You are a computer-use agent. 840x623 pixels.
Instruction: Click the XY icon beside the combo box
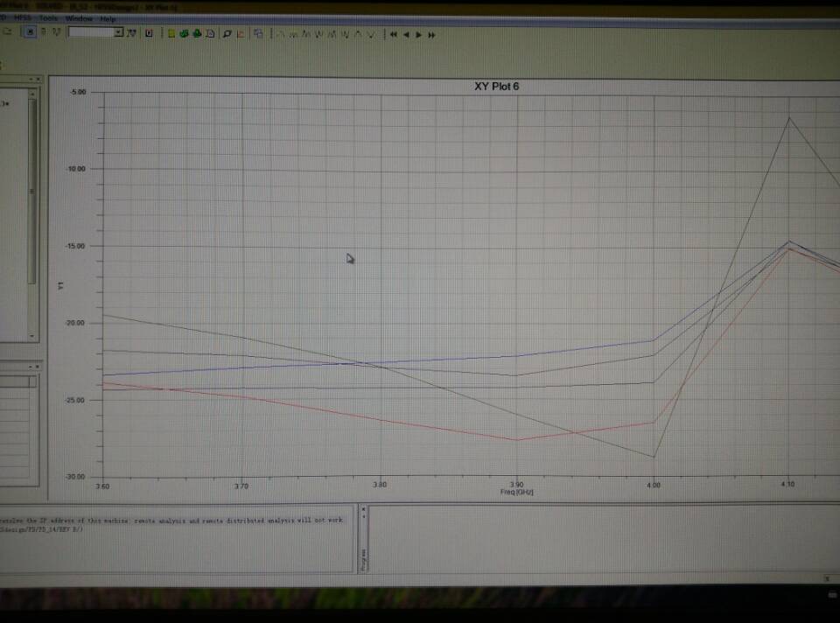tap(131, 32)
